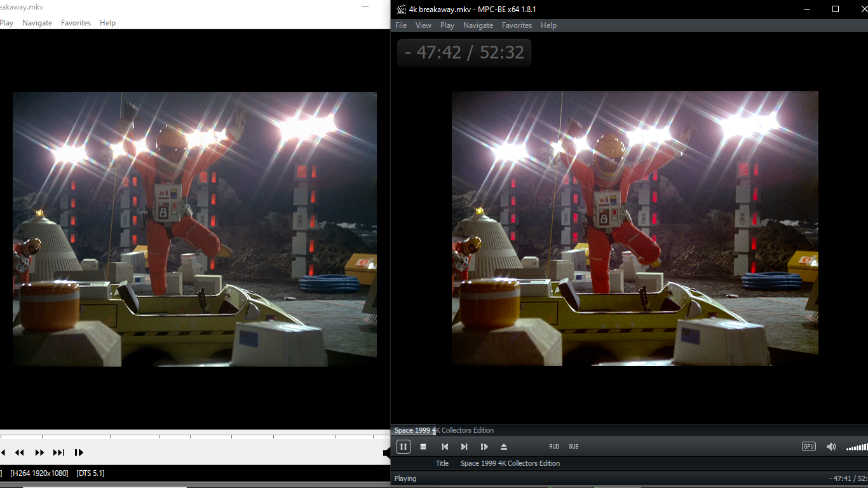Skip to next chapter in MPC-BE
Viewport: 868px width, 488px height.
[x=464, y=447]
